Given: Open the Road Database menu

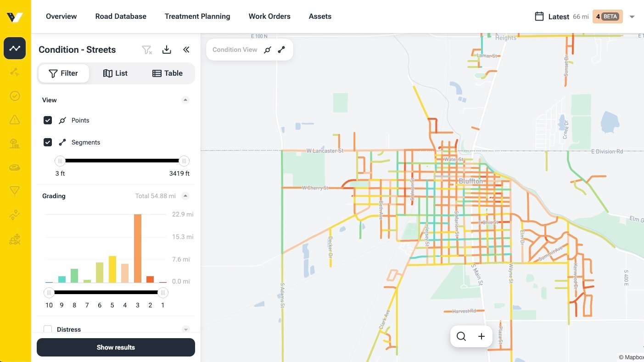Looking at the screenshot, I should coord(121,17).
